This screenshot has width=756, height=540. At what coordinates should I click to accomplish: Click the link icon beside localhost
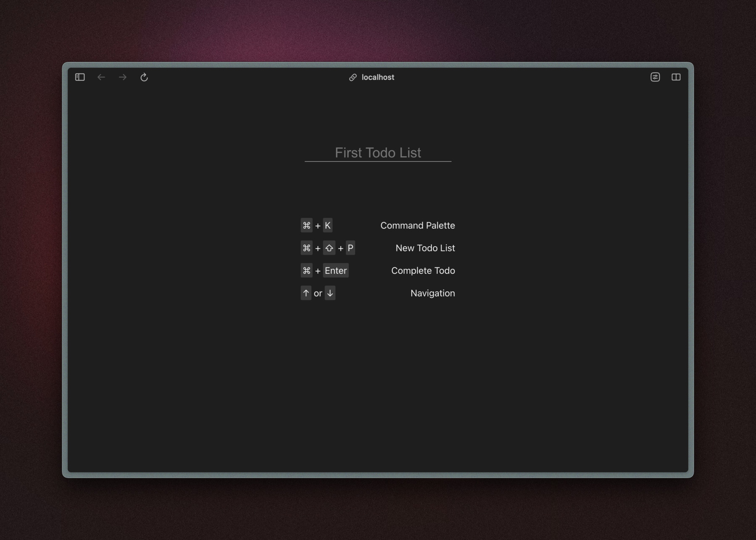352,77
